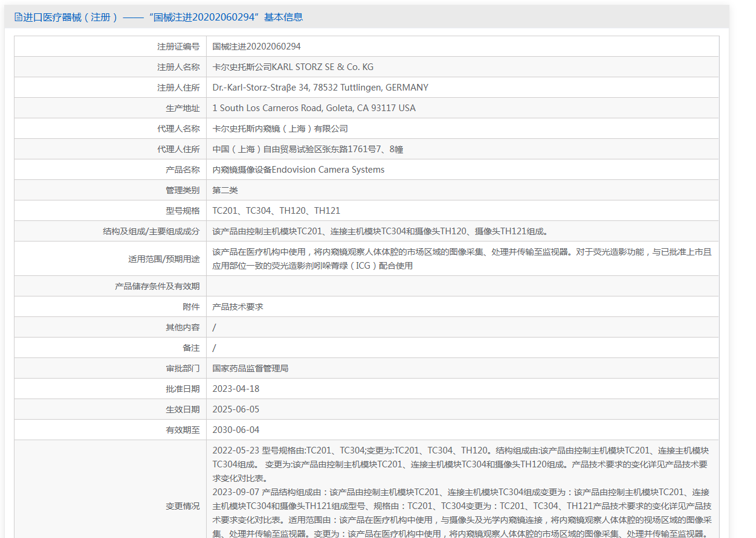This screenshot has height=538, width=756.
Task: Open the 产品技术要求 attachment
Action: (x=238, y=307)
